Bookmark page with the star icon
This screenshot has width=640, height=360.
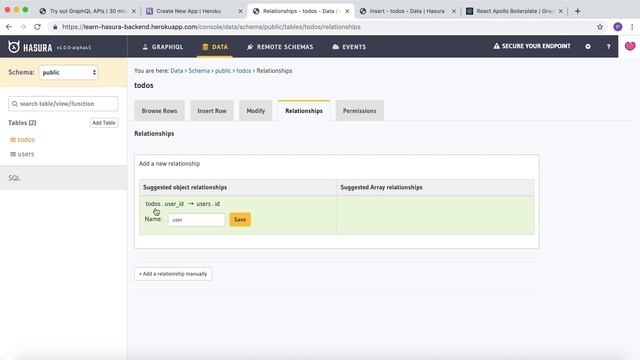click(x=600, y=27)
